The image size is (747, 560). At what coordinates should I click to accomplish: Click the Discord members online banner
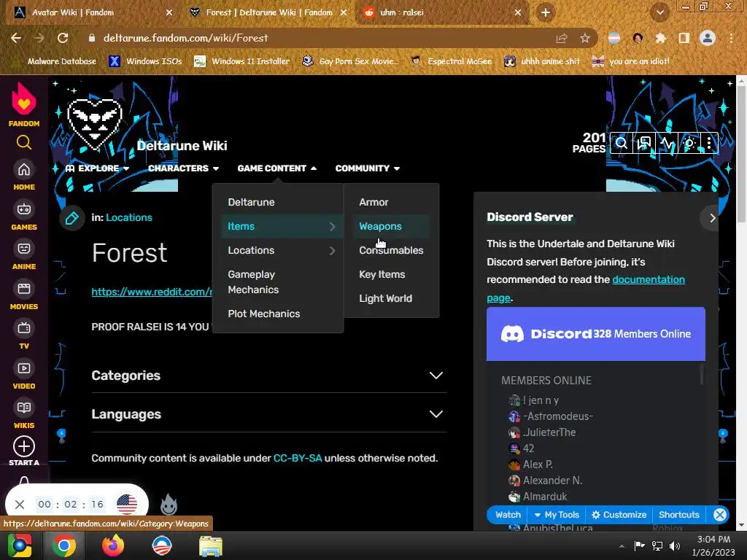coord(595,334)
